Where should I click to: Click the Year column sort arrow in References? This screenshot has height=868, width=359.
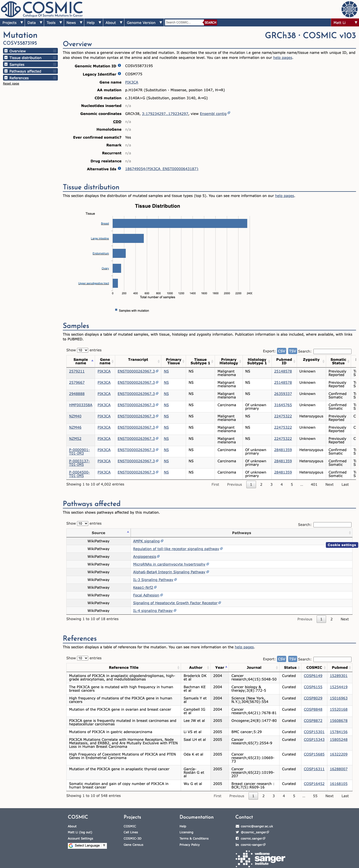point(226,667)
